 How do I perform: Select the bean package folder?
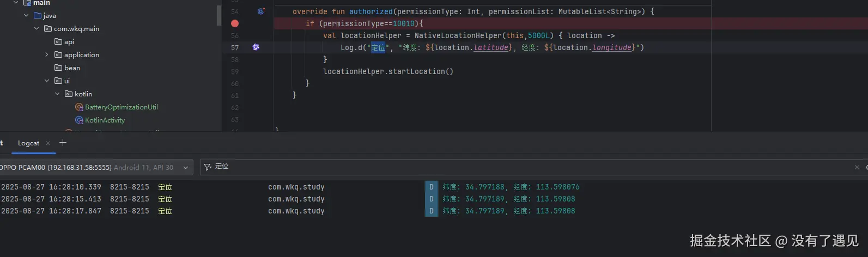(x=72, y=68)
